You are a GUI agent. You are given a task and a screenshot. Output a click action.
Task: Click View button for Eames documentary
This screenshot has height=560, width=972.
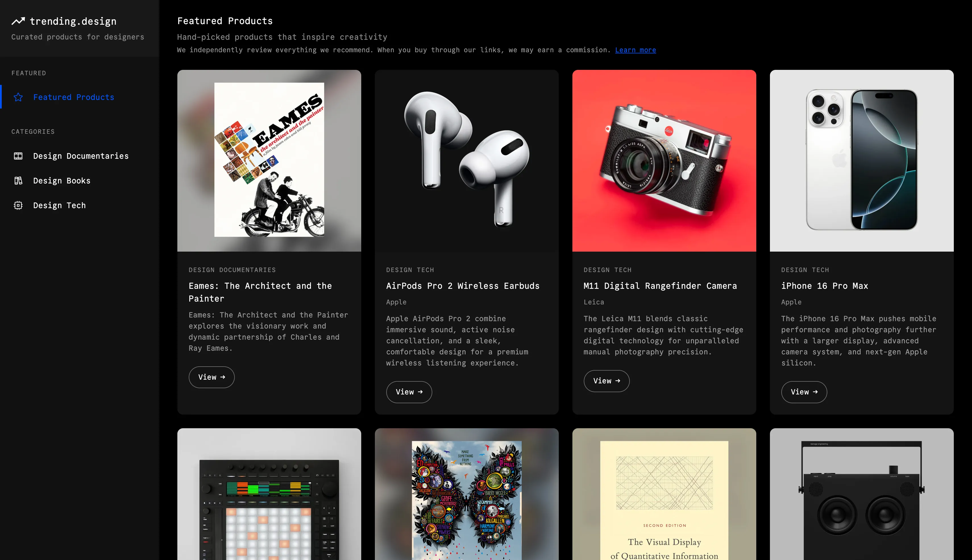pos(211,377)
